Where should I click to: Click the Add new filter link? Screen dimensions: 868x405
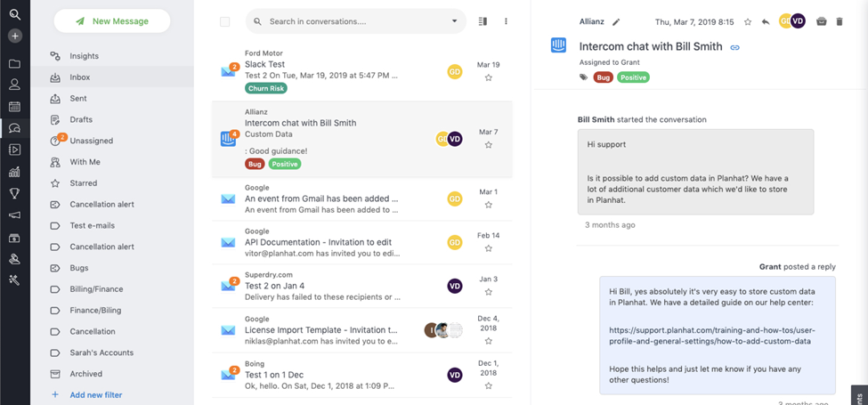96,395
